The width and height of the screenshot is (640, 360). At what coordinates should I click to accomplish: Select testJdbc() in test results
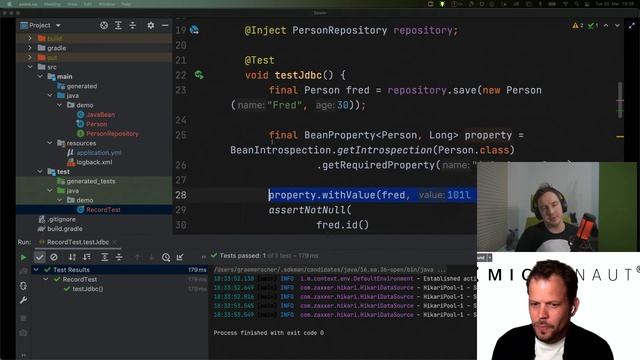pos(88,289)
